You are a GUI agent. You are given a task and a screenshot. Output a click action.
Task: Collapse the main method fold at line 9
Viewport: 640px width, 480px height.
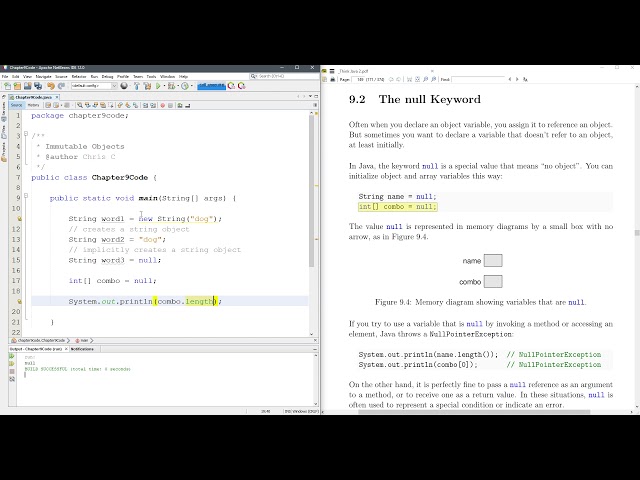click(x=26, y=196)
